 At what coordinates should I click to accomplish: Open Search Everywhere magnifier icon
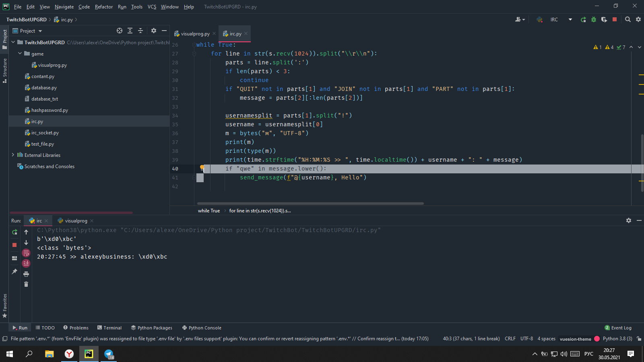(x=627, y=20)
